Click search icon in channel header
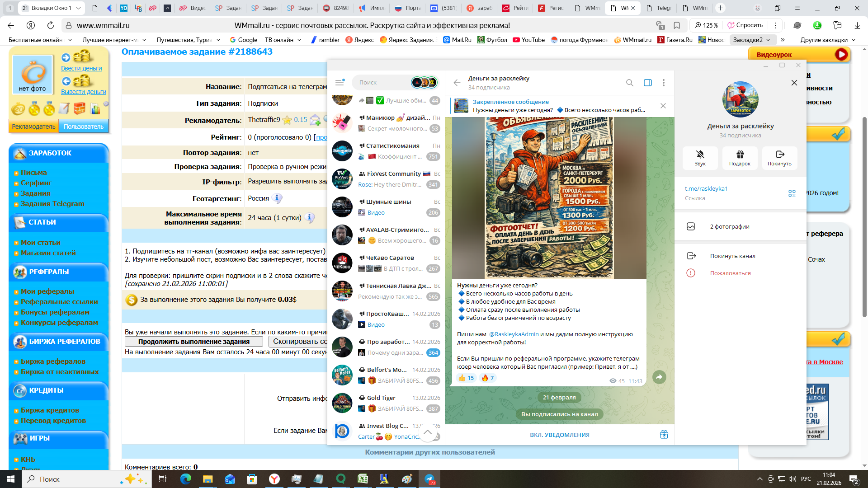This screenshot has width=868, height=488. pyautogui.click(x=629, y=83)
